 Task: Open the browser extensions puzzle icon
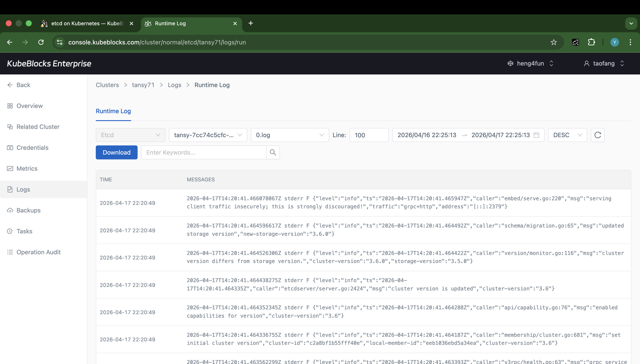pyautogui.click(x=591, y=42)
